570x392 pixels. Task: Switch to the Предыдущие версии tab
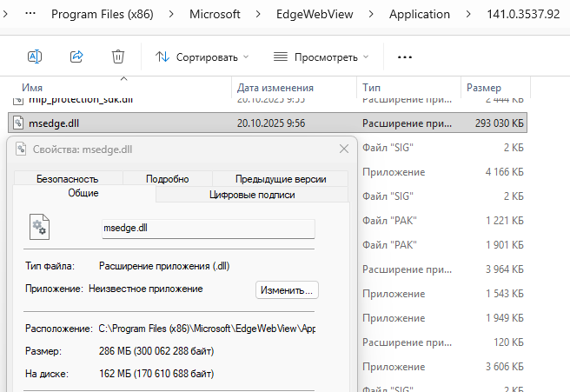281,178
